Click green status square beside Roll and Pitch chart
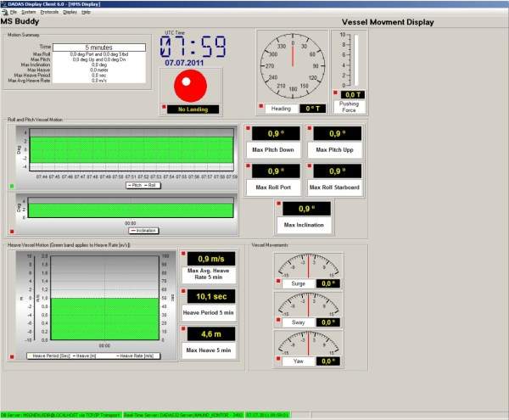 click(x=11, y=185)
